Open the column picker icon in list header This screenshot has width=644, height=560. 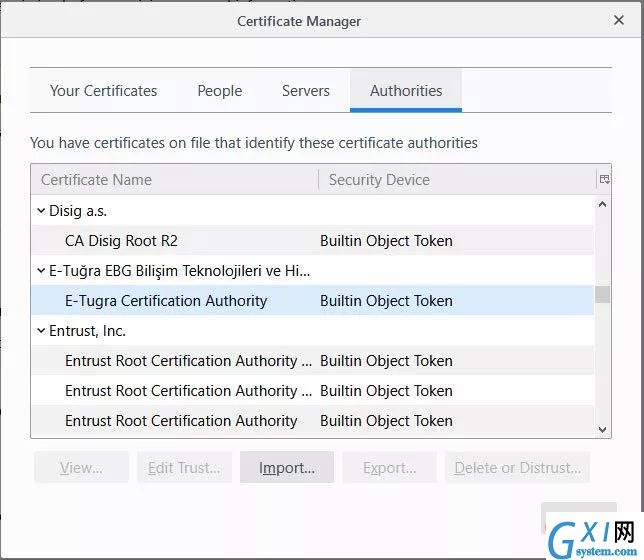coord(604,179)
